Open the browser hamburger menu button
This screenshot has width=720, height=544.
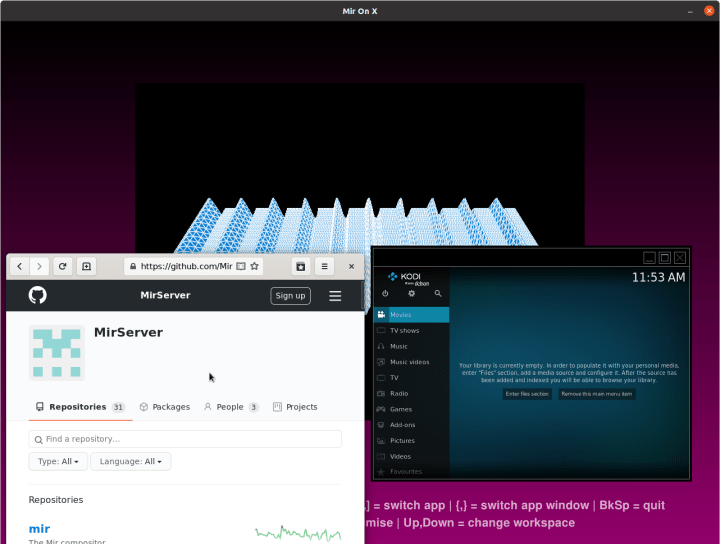point(325,266)
